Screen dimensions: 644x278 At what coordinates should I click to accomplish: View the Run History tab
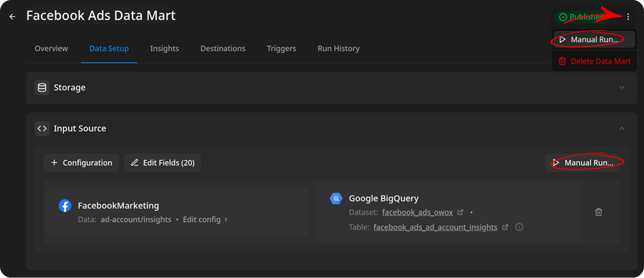tap(339, 49)
